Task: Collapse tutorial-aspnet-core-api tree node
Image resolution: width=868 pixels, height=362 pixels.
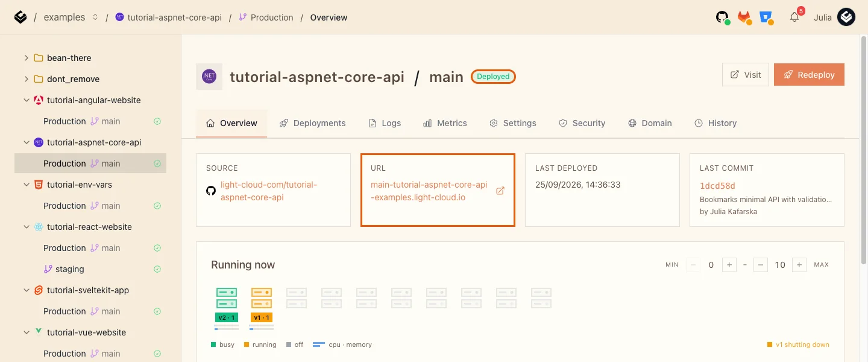Action: [27, 142]
